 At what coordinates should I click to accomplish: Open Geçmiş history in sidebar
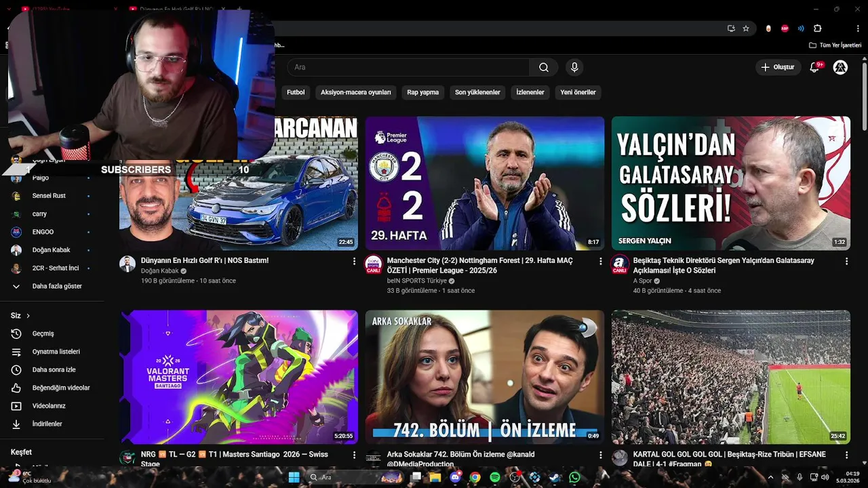[52, 333]
